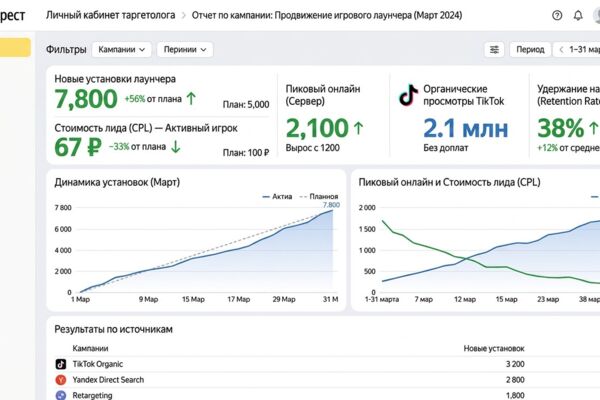
Task: Click the Yandex Direct Search source icon
Action: click(61, 380)
